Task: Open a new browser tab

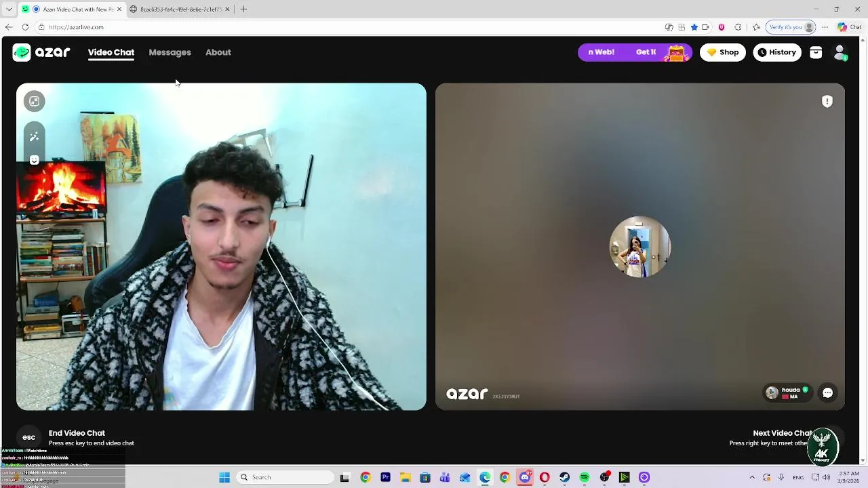Action: pos(243,9)
